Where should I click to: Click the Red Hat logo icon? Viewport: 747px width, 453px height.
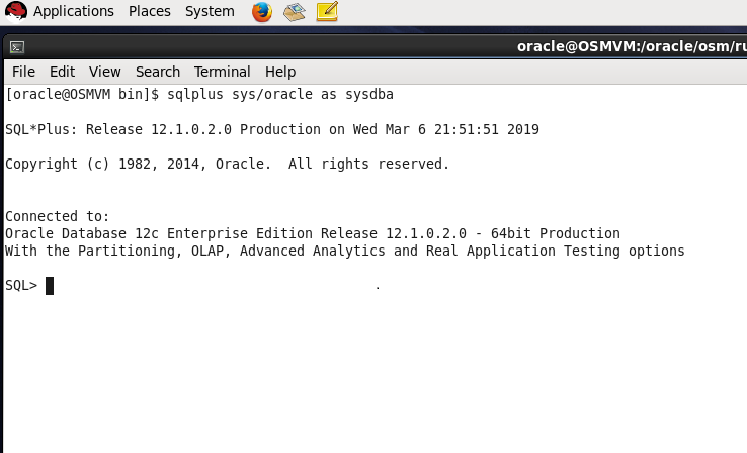pos(15,12)
